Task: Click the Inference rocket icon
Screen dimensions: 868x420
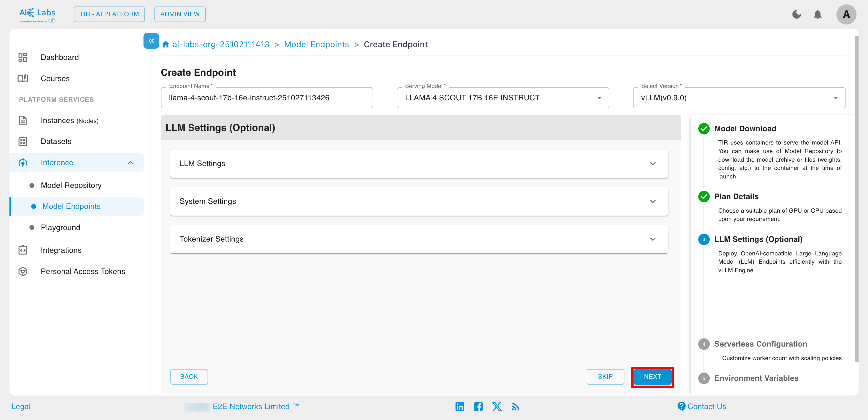Action: (x=22, y=163)
